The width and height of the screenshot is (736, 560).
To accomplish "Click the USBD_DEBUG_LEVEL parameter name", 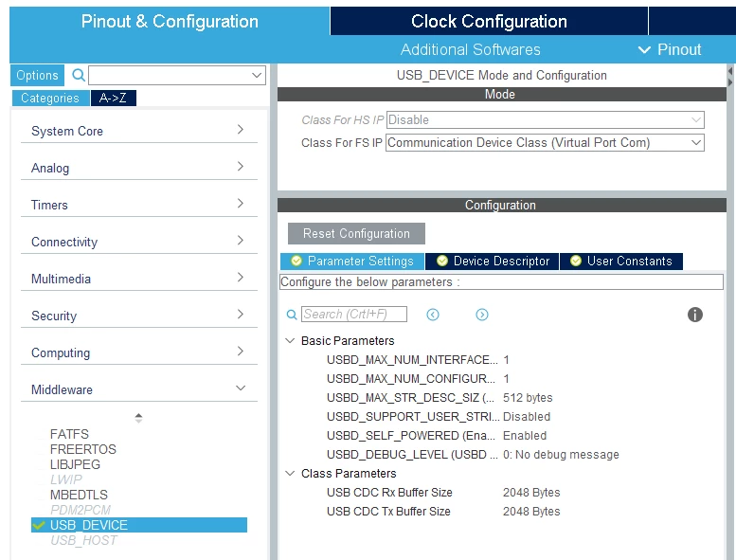I will coord(412,455).
